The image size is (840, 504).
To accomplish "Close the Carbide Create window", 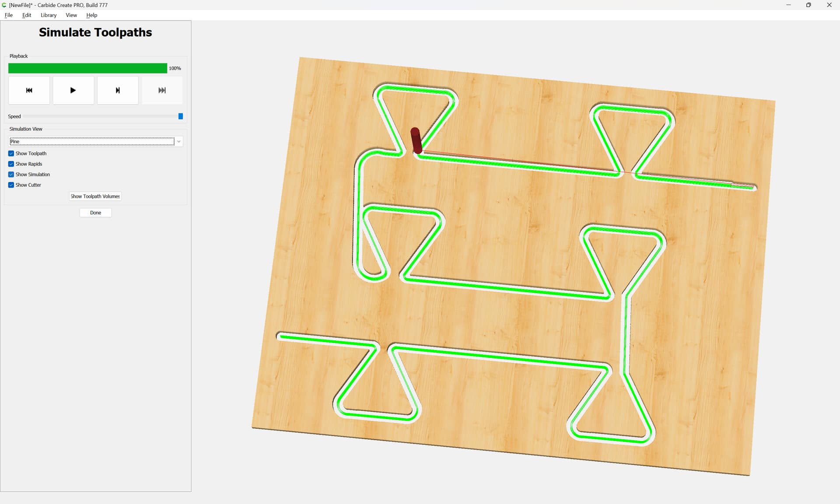I will click(829, 5).
